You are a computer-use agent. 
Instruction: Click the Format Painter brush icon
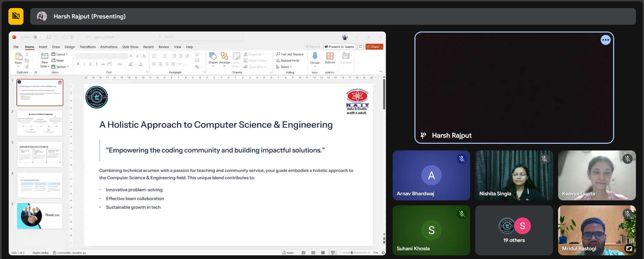pyautogui.click(x=27, y=66)
